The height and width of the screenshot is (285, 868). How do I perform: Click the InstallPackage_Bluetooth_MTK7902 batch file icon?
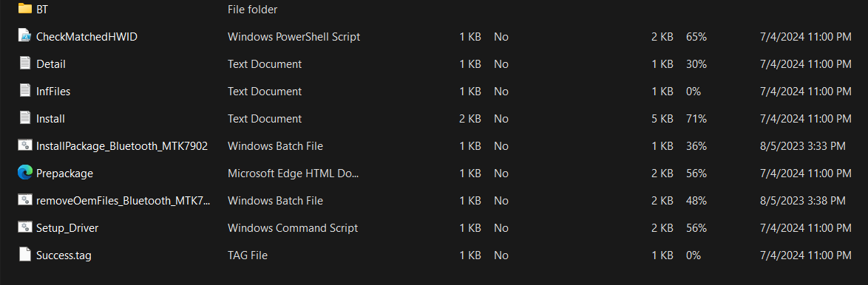pyautogui.click(x=25, y=145)
